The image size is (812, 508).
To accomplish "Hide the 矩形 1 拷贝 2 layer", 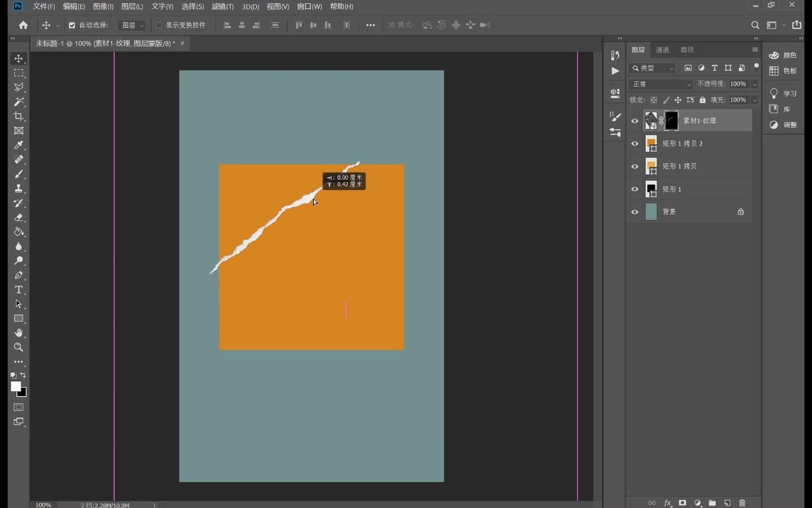I will (635, 143).
